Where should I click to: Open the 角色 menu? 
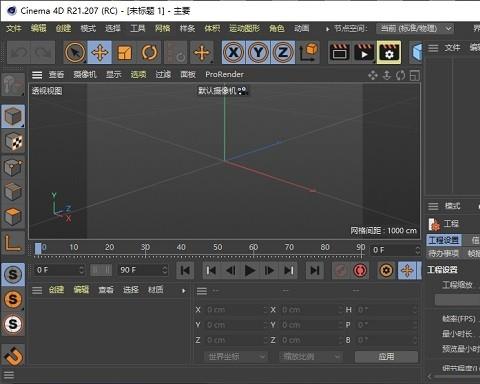click(x=277, y=28)
